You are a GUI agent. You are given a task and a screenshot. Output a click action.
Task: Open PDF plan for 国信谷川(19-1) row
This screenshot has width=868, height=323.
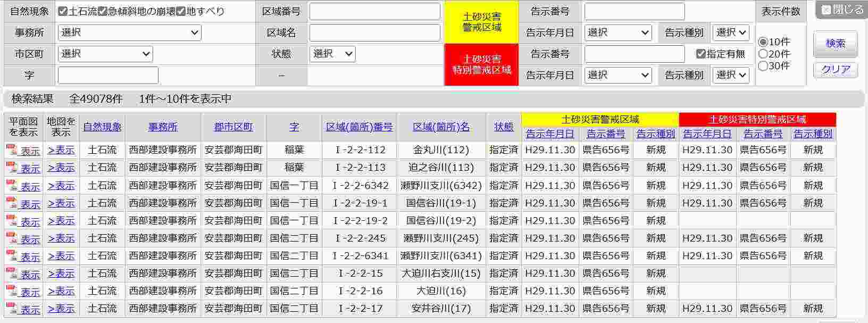[x=23, y=204]
